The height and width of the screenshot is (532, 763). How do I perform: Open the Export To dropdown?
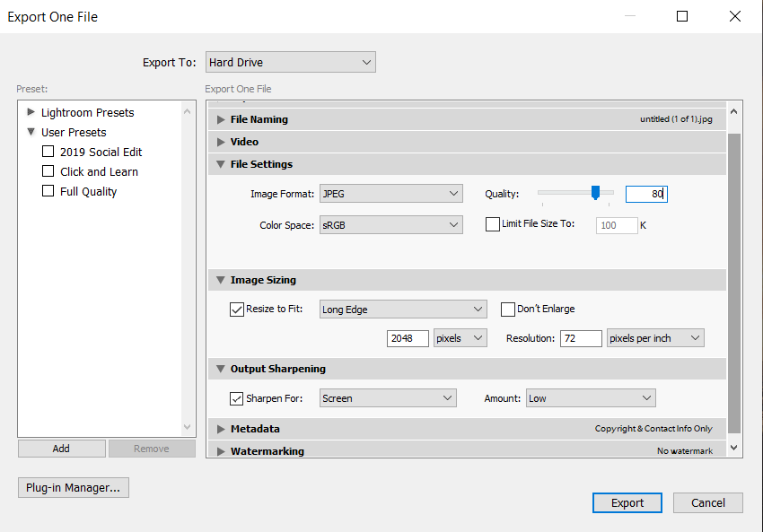click(290, 62)
